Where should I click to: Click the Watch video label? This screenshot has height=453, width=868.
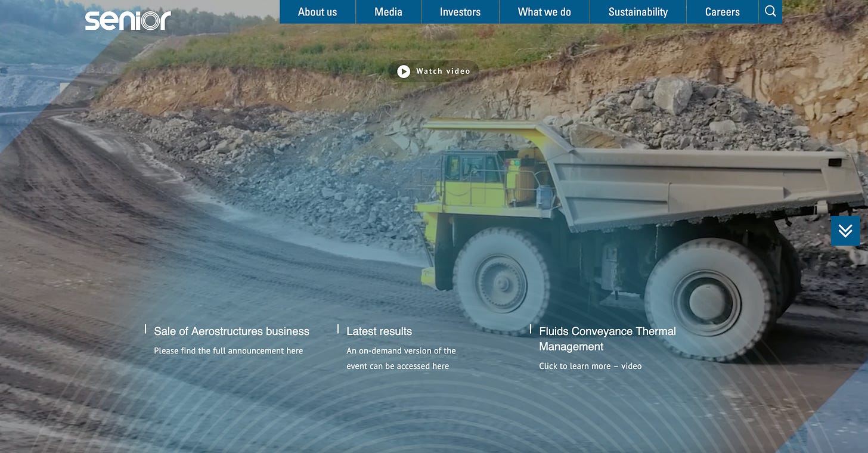point(443,72)
